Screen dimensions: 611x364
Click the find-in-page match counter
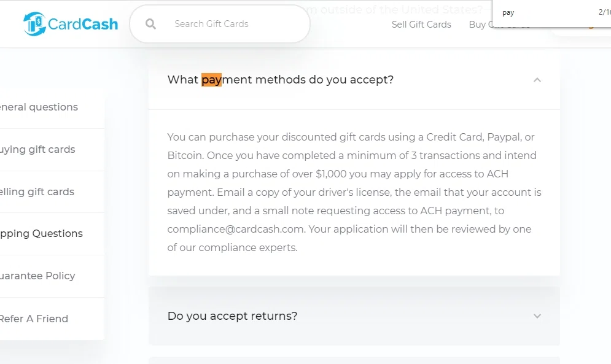tap(604, 12)
